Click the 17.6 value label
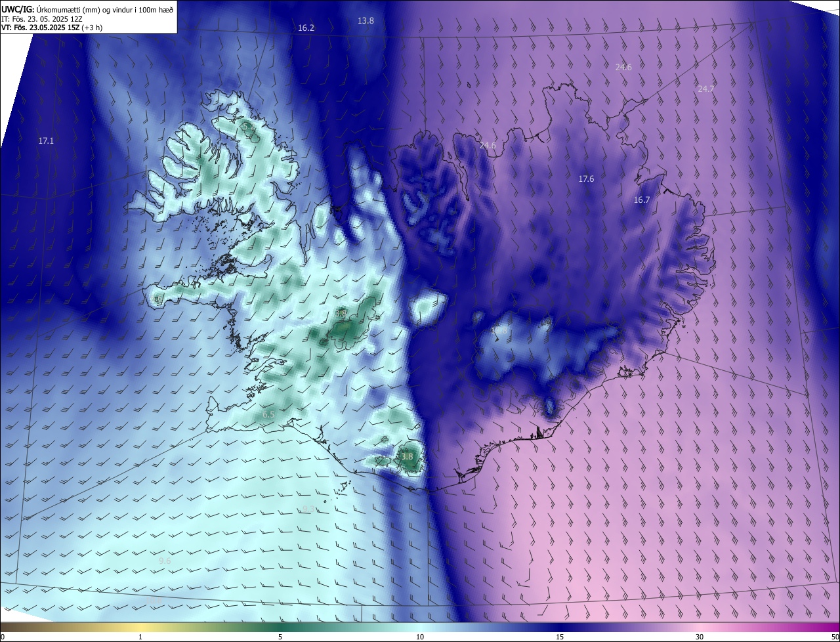Image resolution: width=840 pixels, height=642 pixels. point(586,179)
